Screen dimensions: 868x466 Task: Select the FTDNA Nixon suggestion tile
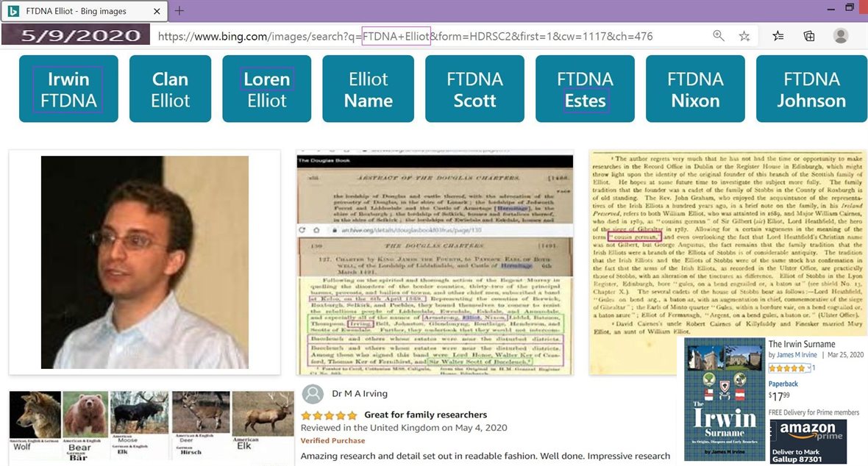click(x=695, y=89)
